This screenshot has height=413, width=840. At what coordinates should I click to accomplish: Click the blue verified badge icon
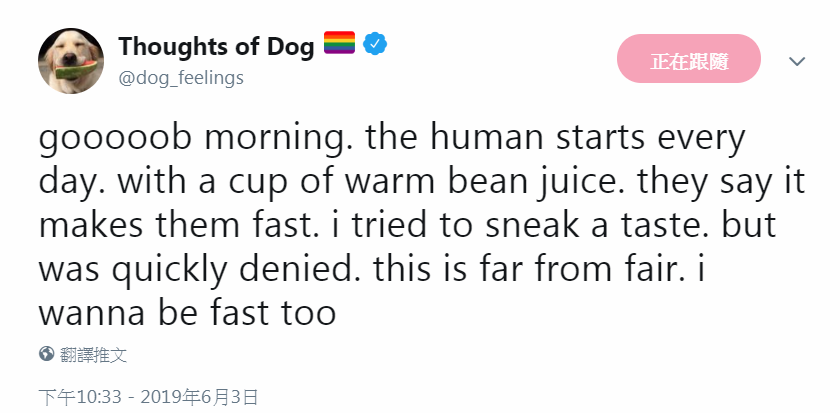tap(375, 43)
